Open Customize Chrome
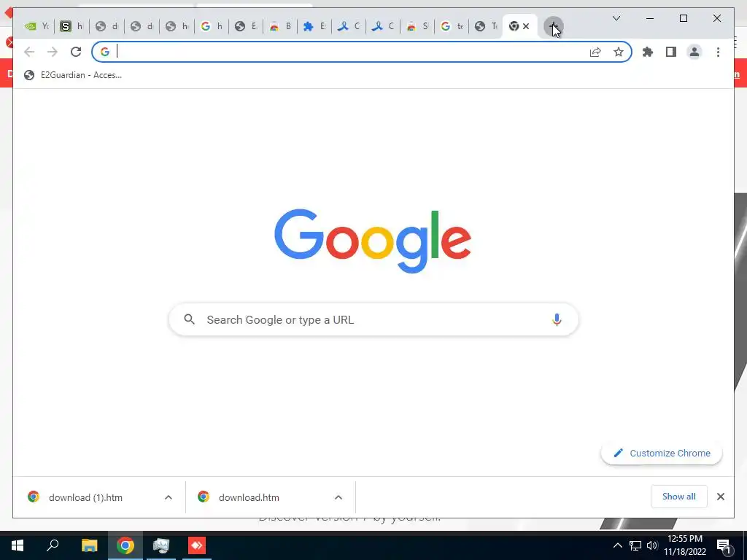This screenshot has height=560, width=747. (x=662, y=454)
